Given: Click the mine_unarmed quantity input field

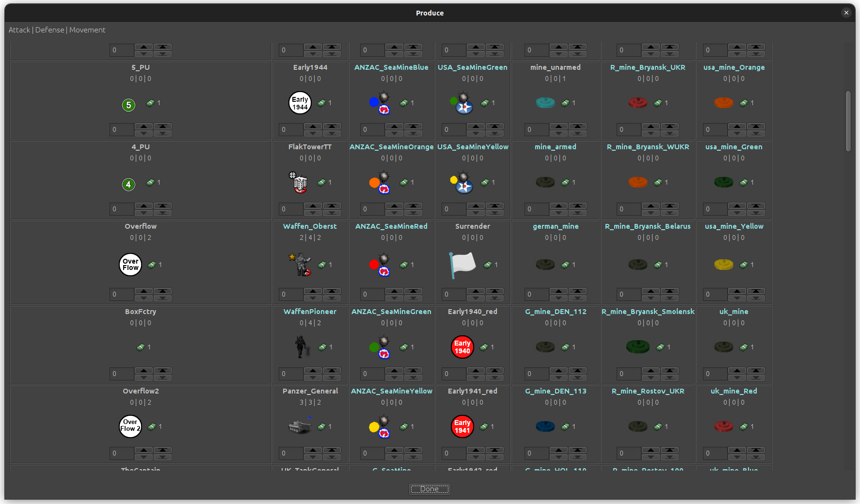Looking at the screenshot, I should tap(537, 129).
